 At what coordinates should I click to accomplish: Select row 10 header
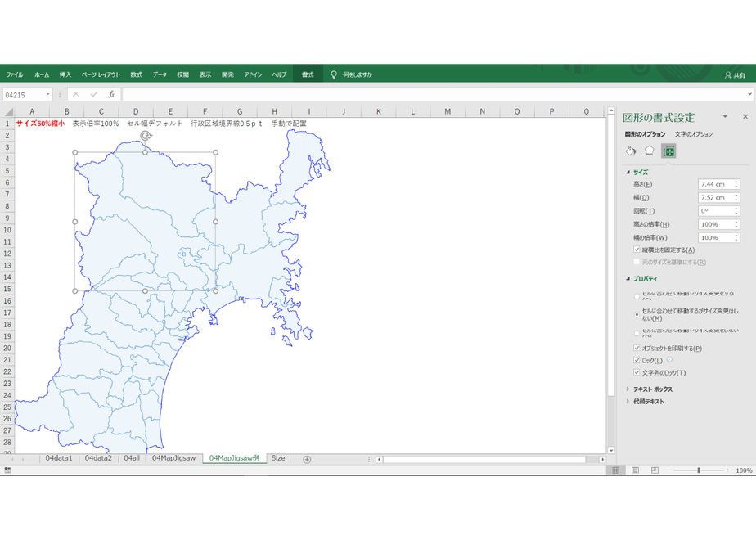(x=7, y=229)
